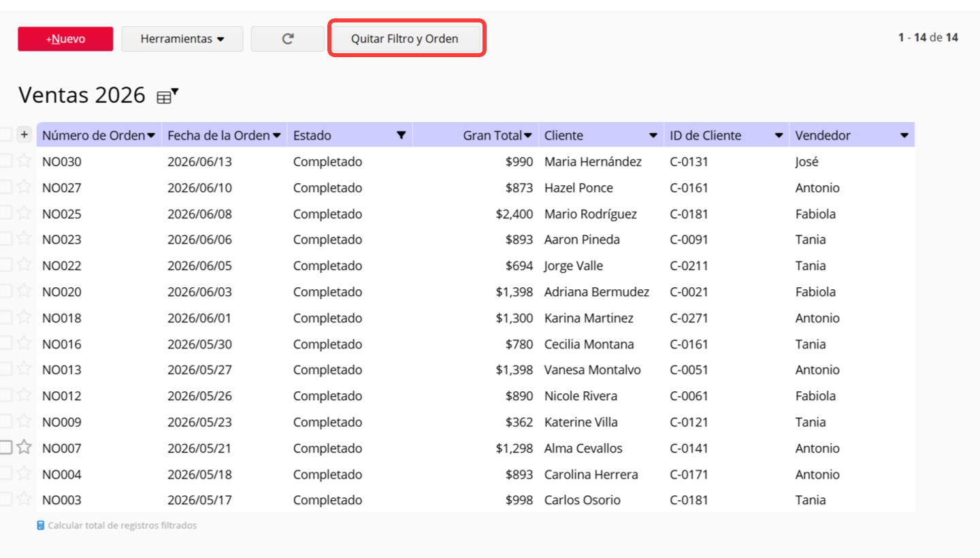Star the NO030 order row
Screen dimensions: 980x558
(24, 161)
